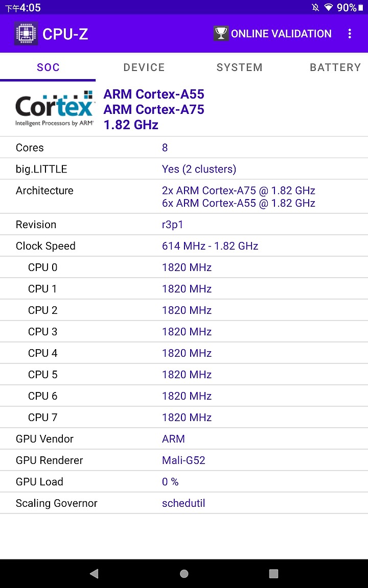Tap the battery percentage in status bar
368x588 pixels.
pyautogui.click(x=346, y=8)
